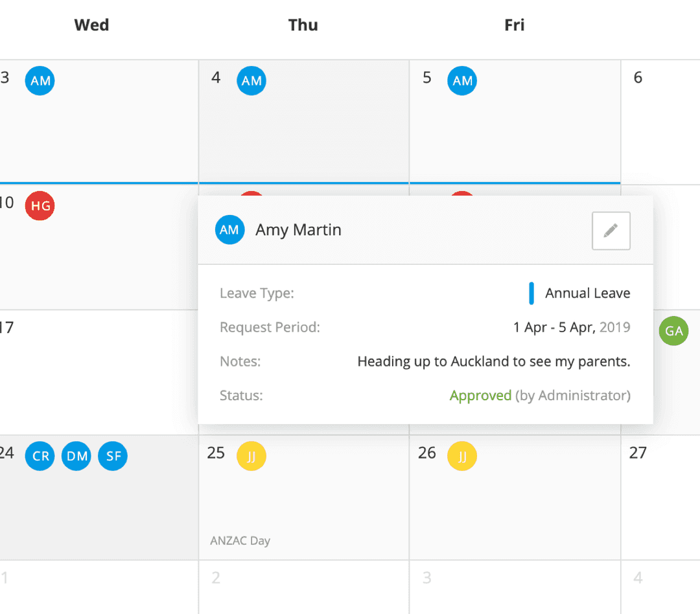Click HG's red avatar on April 10
The height and width of the screenshot is (614, 700).
[40, 205]
